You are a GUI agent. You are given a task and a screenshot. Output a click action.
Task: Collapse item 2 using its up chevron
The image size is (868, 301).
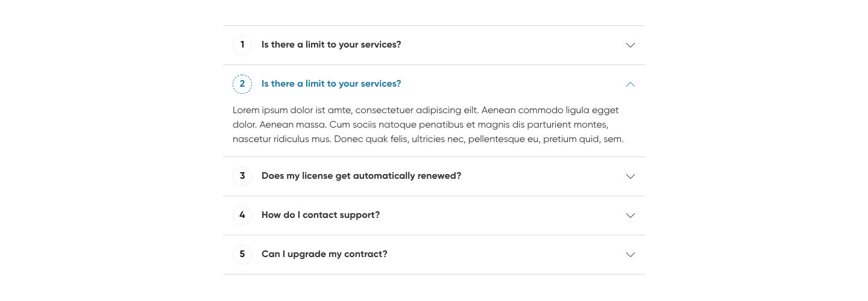tap(631, 84)
